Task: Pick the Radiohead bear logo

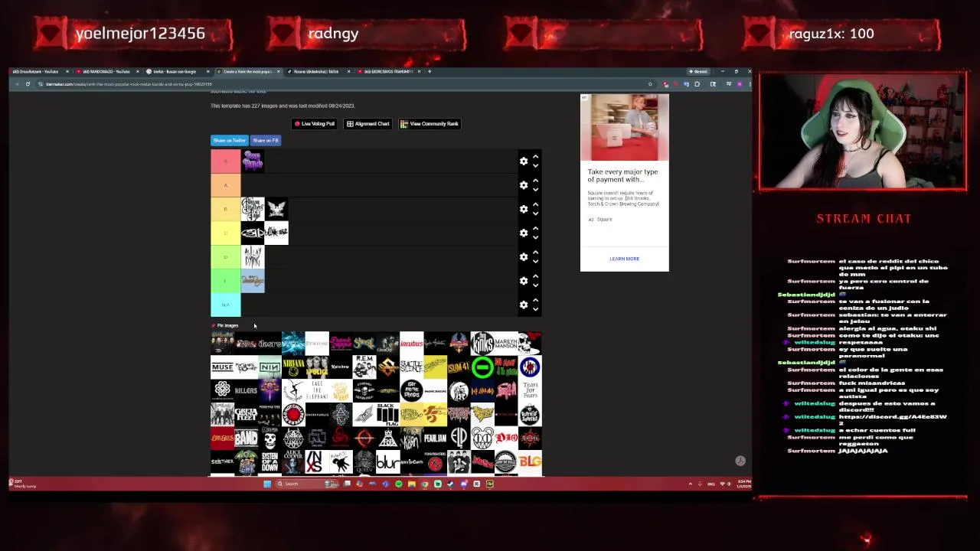Action: (482, 439)
